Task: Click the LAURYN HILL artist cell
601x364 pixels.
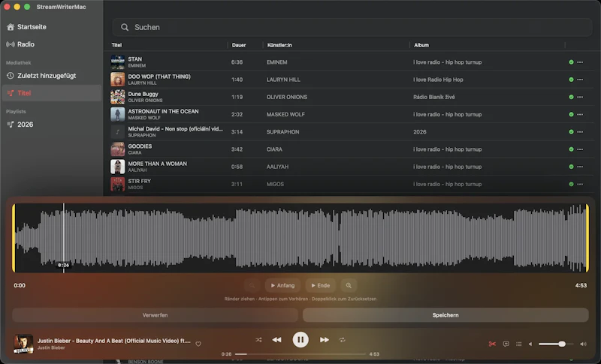Action: coord(283,80)
